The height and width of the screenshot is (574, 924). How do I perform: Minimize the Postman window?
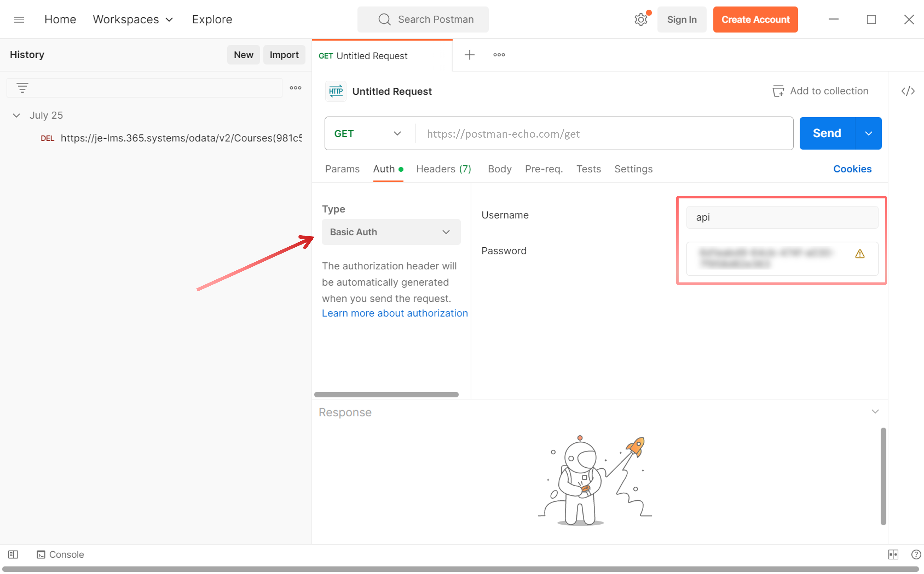pos(833,19)
